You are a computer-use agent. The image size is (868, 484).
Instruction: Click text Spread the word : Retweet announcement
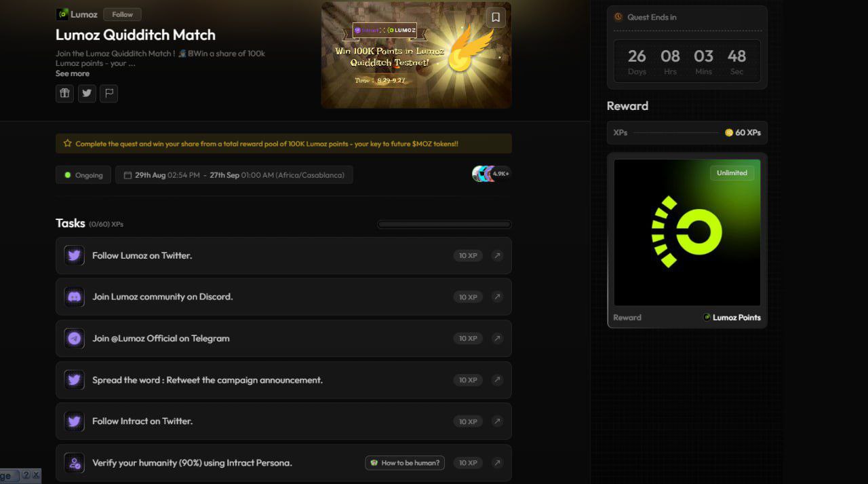[208, 380]
